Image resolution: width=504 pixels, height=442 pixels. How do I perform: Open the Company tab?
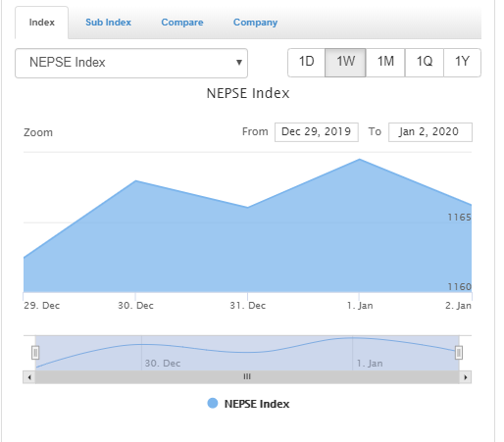click(x=255, y=23)
